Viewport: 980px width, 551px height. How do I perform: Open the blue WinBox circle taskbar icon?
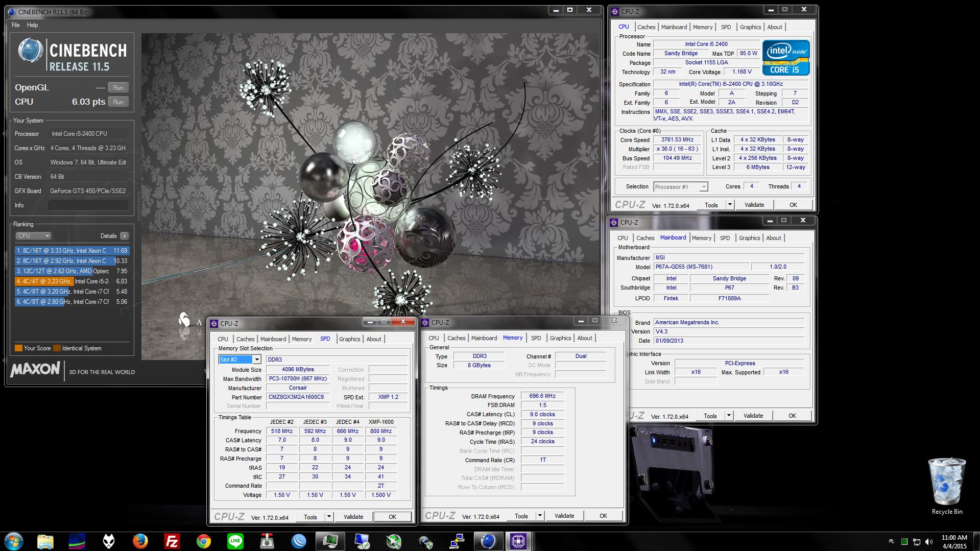point(299,541)
